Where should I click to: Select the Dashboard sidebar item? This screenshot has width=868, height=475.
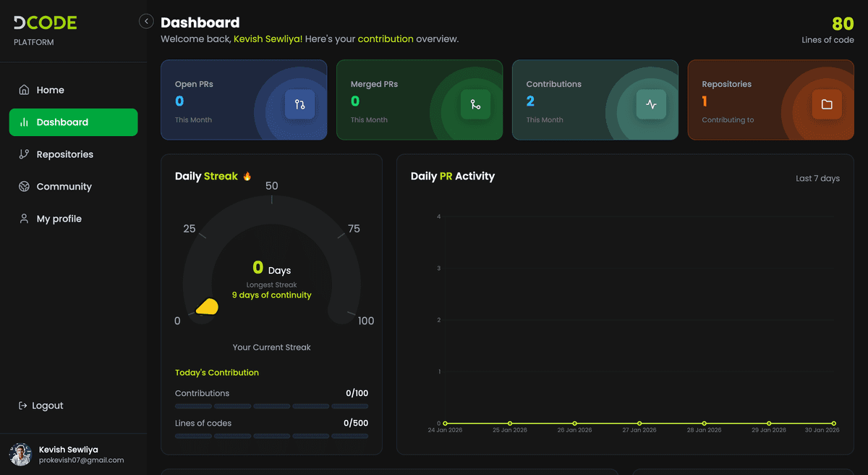click(73, 122)
